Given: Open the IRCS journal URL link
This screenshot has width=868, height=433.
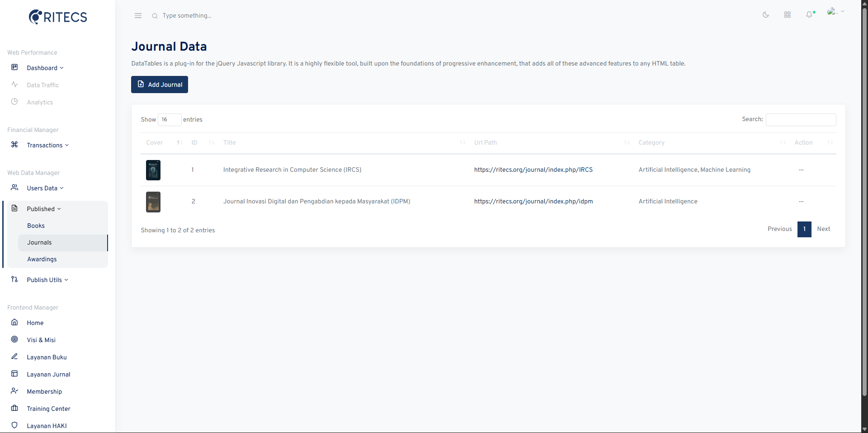Looking at the screenshot, I should pyautogui.click(x=533, y=170).
